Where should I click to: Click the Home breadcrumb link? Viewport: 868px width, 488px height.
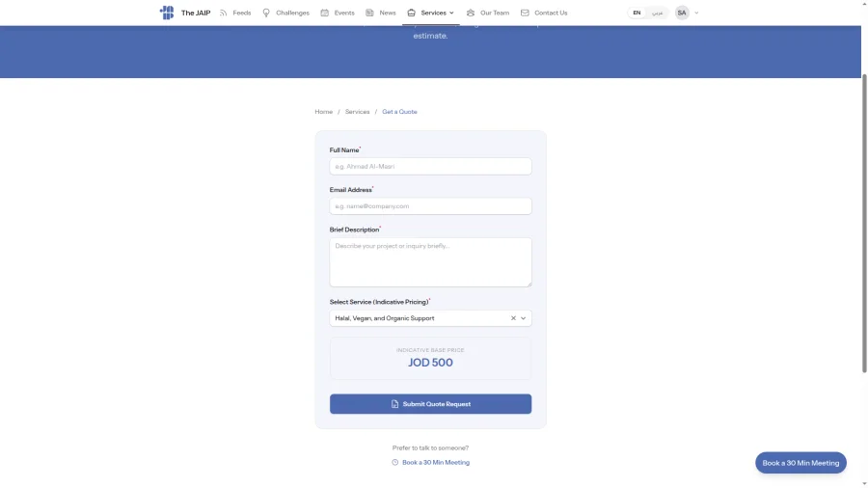(324, 112)
